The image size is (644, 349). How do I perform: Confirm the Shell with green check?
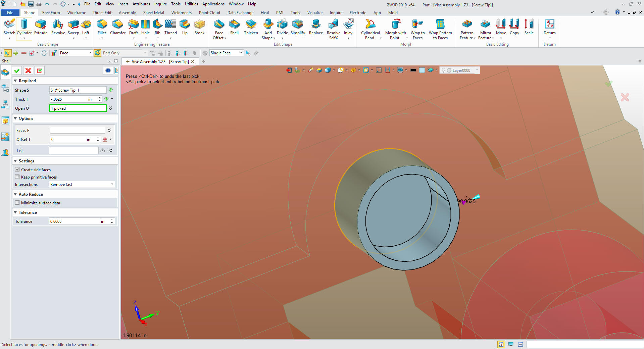tap(17, 70)
